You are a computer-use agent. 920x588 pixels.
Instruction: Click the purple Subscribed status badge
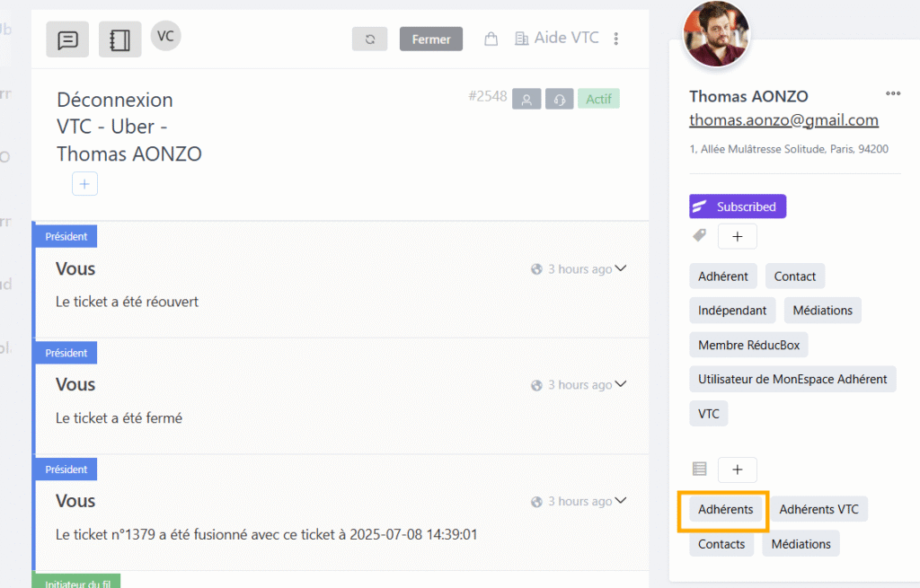tap(737, 206)
